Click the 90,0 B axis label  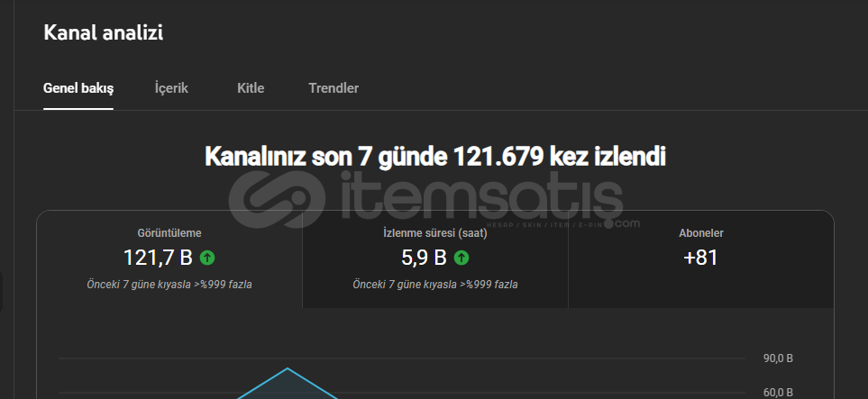pos(779,358)
